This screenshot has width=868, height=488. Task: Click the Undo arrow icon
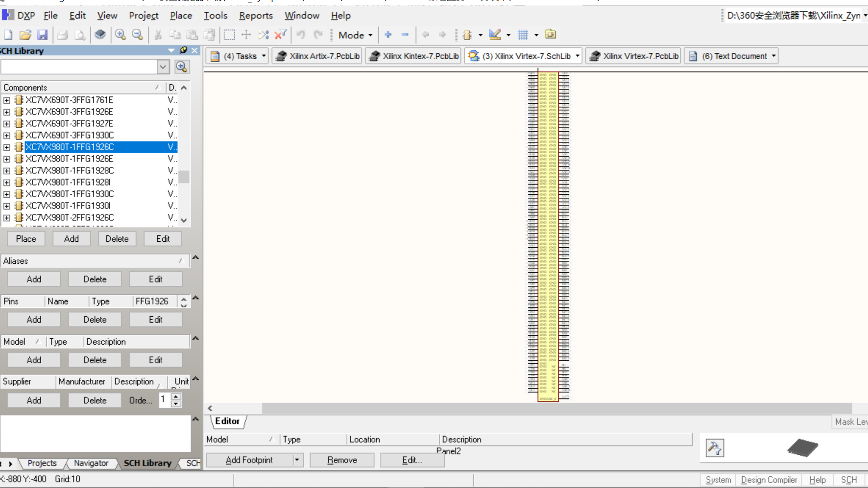click(301, 35)
